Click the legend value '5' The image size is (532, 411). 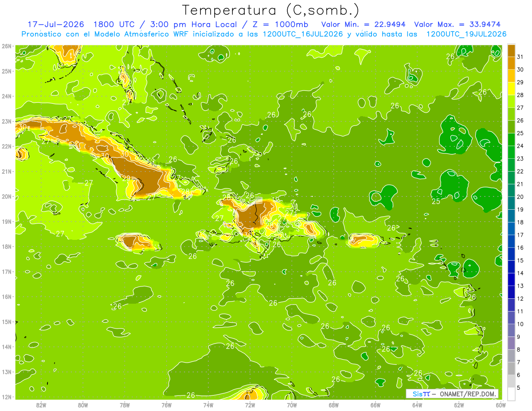click(x=518, y=388)
